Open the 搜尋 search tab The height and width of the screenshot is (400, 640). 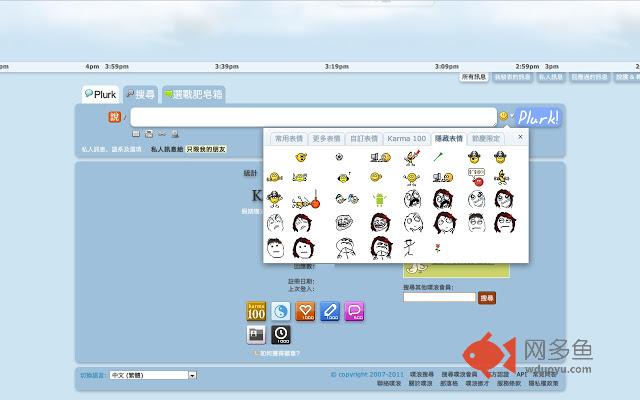point(140,95)
